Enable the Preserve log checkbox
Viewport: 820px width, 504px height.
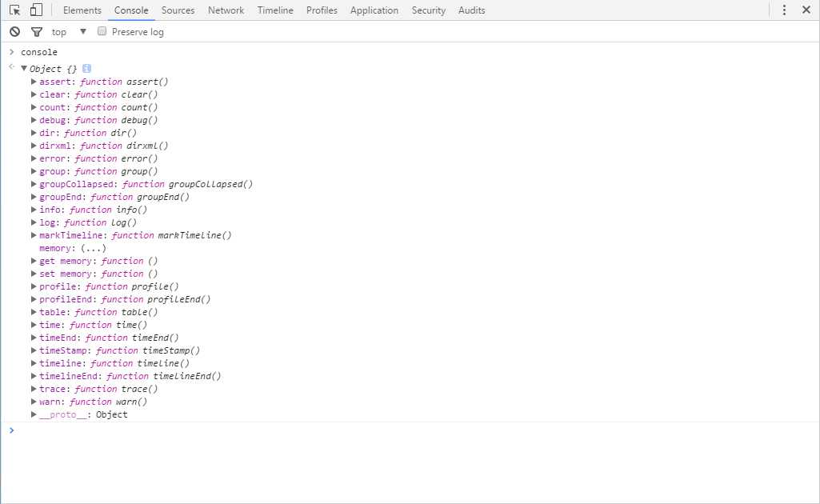pyautogui.click(x=102, y=31)
